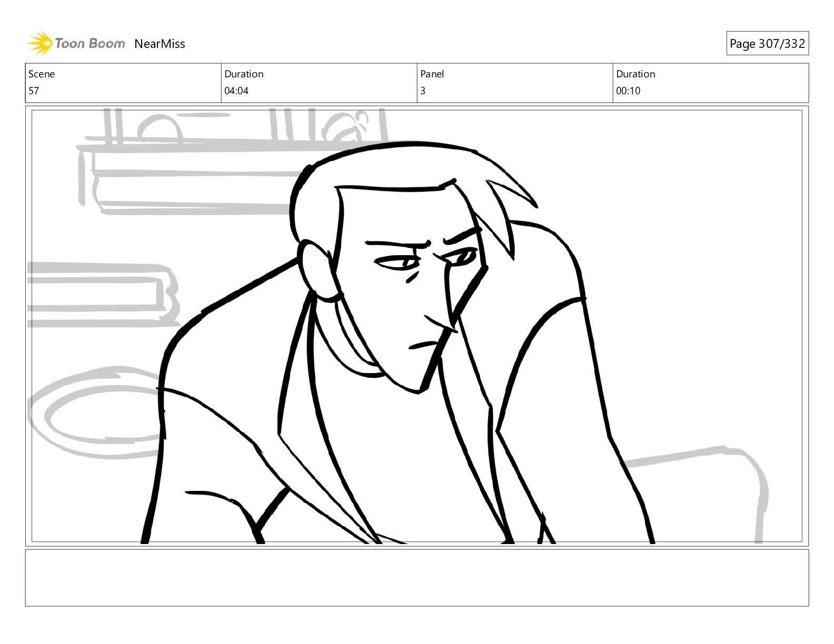Select scene duration value 04:04
Screen dimensions: 834x644
[x=236, y=90]
